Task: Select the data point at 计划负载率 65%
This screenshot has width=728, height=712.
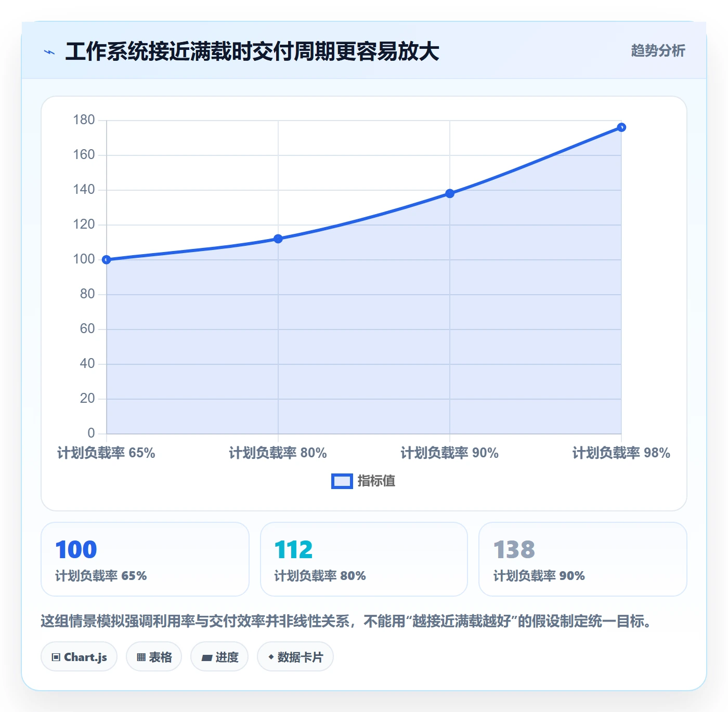Action: 107,259
